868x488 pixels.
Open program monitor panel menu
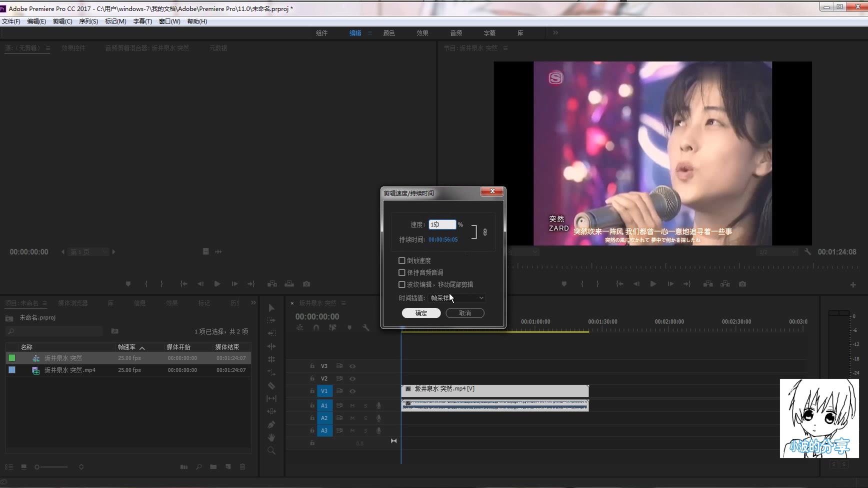[x=505, y=48]
